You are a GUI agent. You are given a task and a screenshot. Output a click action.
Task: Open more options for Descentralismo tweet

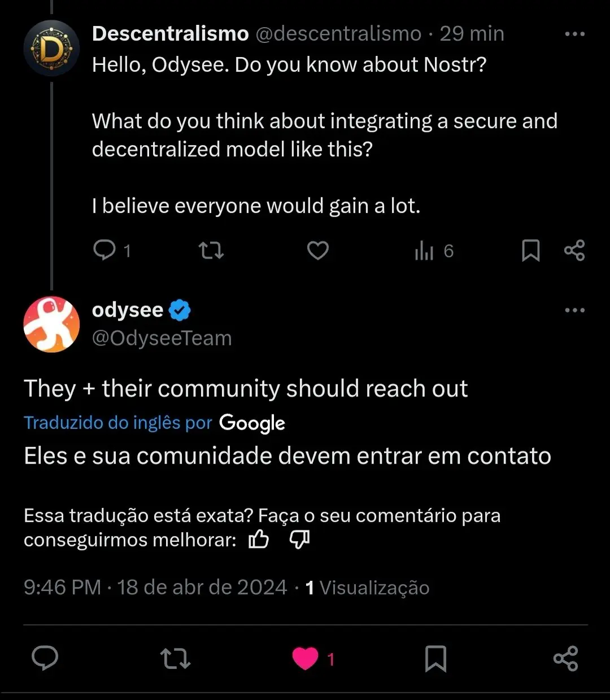574,34
